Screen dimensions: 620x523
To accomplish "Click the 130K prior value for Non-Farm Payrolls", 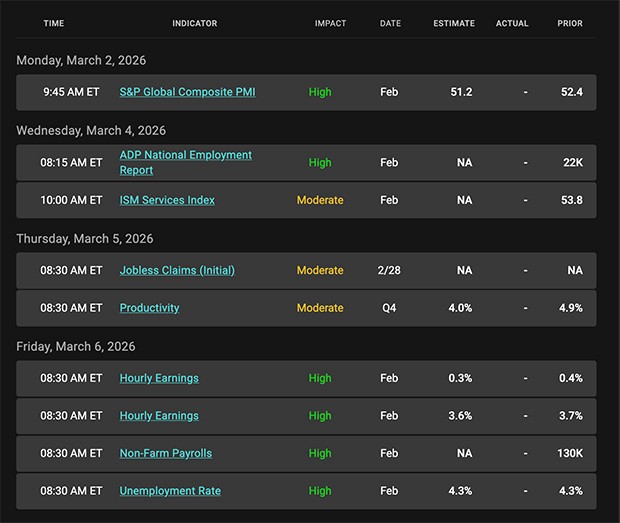I will pyautogui.click(x=570, y=453).
